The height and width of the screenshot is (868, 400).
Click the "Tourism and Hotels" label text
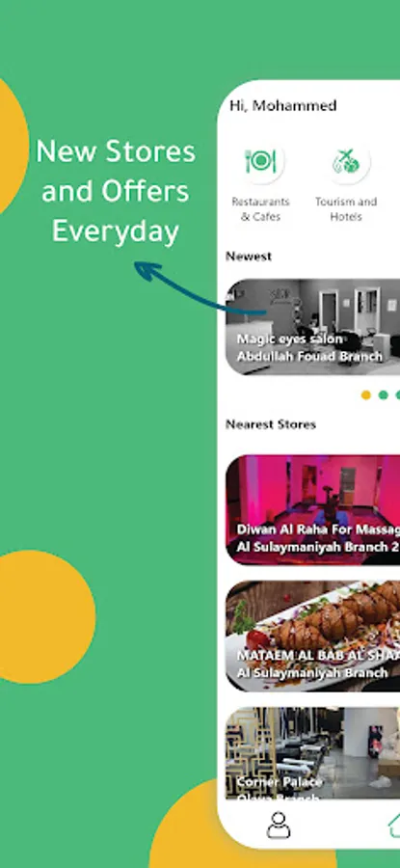[x=346, y=209]
